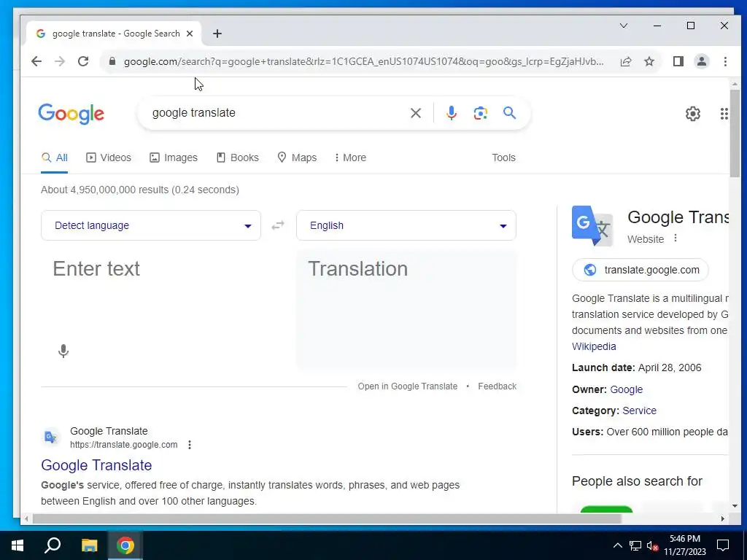Click the address bar URL
Screen dimensions: 747x560
363,61
